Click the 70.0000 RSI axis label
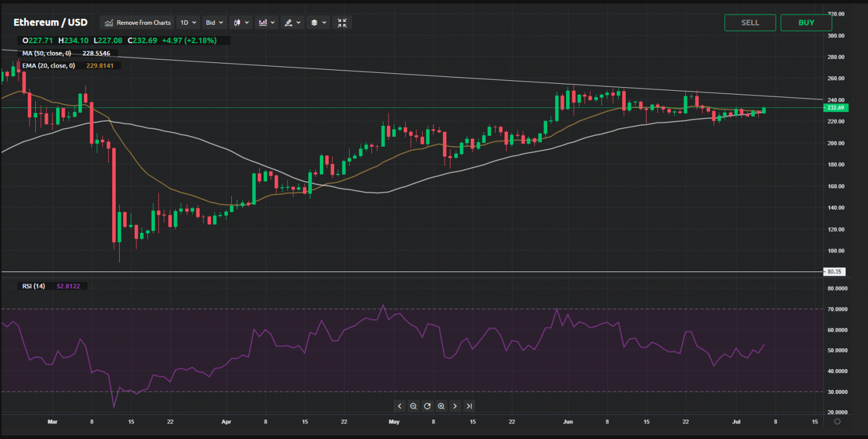 [x=838, y=309]
